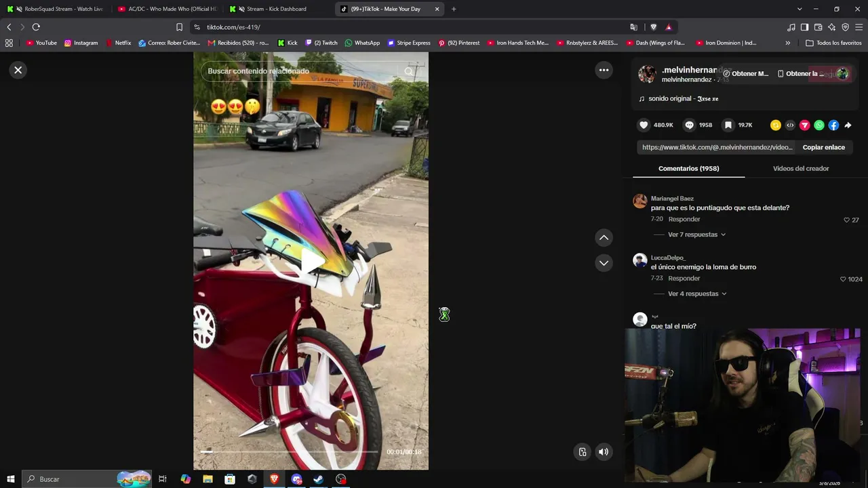This screenshot has width=868, height=488.
Task: Open Todos los favoritos folder
Action: 833,43
